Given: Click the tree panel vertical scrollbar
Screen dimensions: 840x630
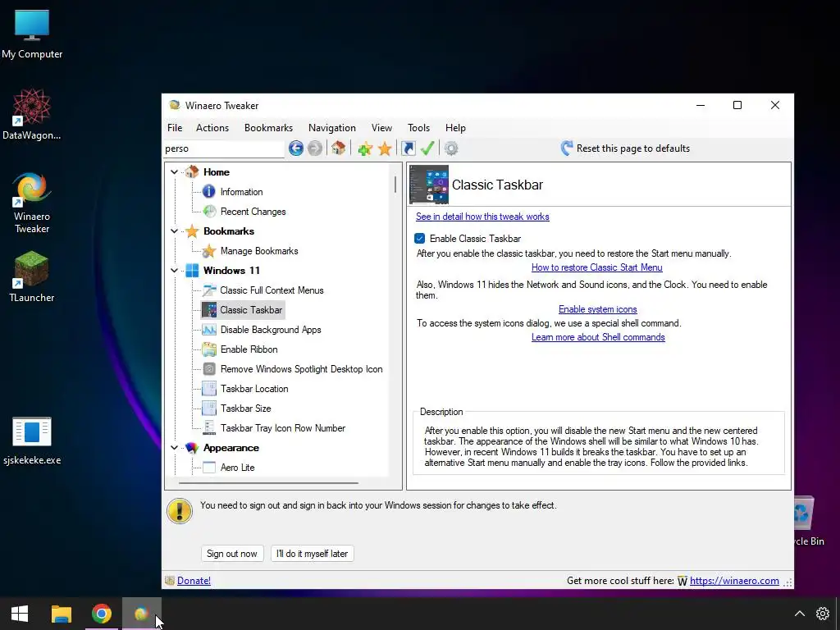Looking at the screenshot, I should click(395, 185).
